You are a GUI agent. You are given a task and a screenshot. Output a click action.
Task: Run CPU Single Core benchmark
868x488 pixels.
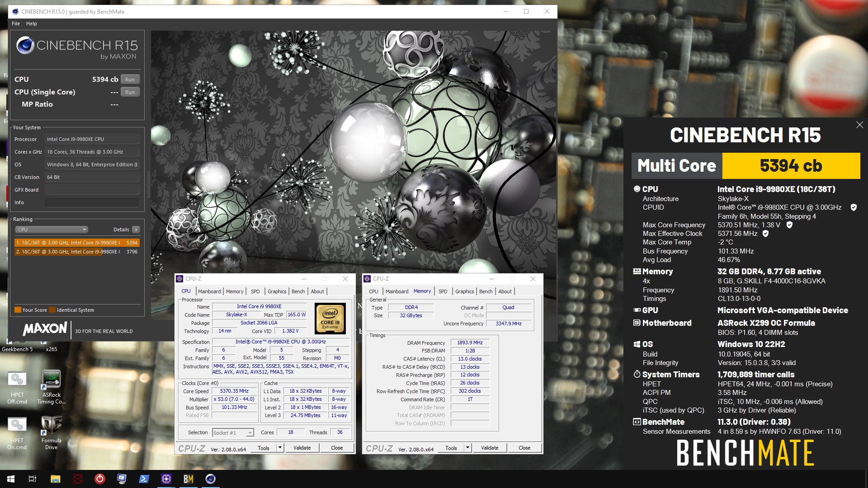click(130, 92)
